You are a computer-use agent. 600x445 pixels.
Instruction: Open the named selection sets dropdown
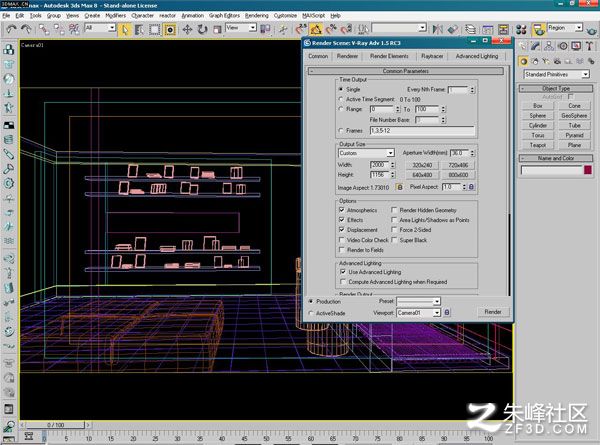click(x=422, y=28)
